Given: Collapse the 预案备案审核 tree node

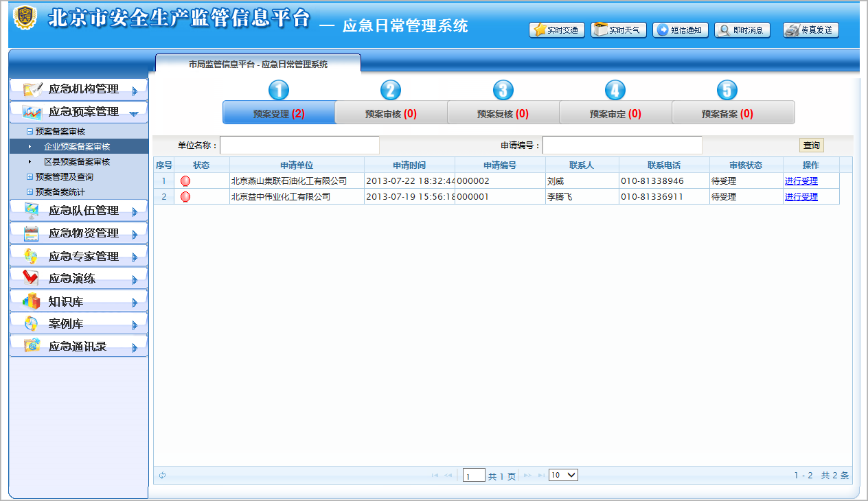Looking at the screenshot, I should coord(30,131).
